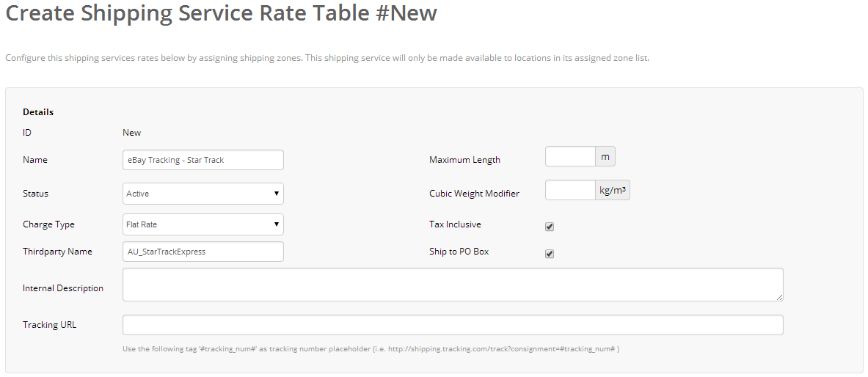Click the Thirdparty Name input field
Viewport: 868px width, 377px height.
pyautogui.click(x=203, y=252)
